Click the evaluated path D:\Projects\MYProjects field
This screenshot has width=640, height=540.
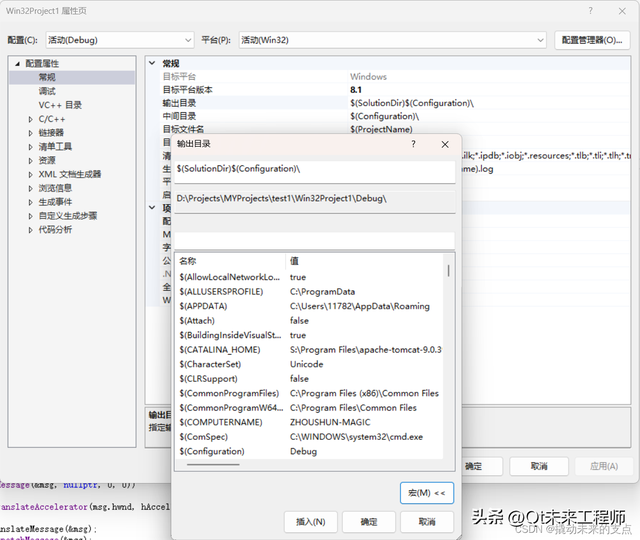click(315, 202)
